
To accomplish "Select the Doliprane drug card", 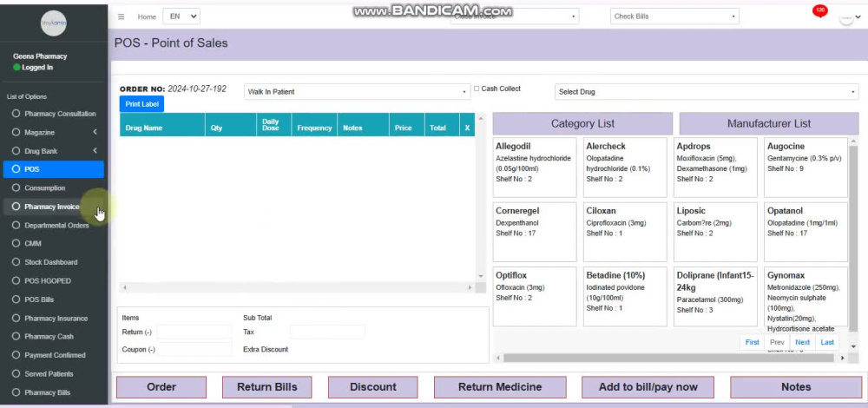I will coord(716,297).
